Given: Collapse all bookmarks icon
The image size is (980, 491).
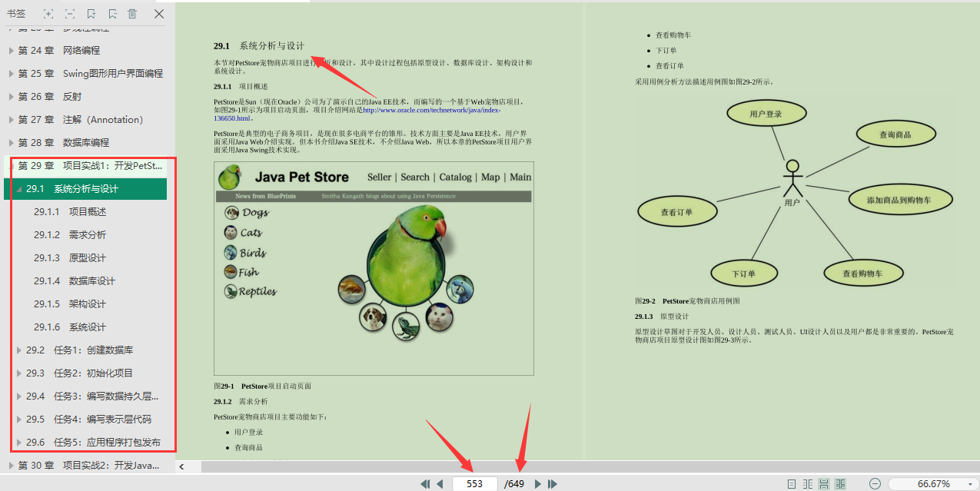Looking at the screenshot, I should point(70,14).
